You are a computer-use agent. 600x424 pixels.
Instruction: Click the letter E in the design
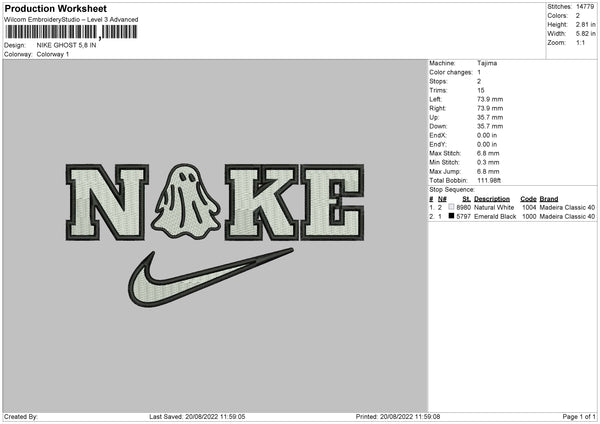pos(332,202)
